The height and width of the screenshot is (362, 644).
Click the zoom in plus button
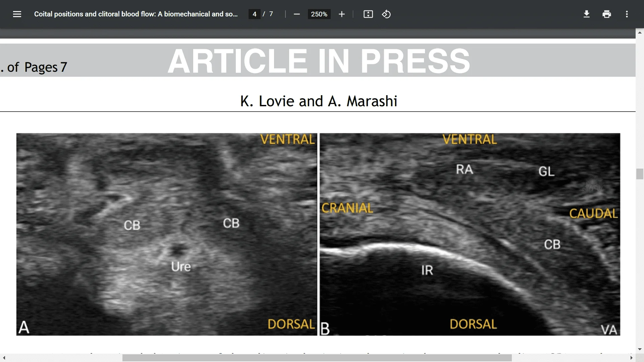pyautogui.click(x=341, y=14)
